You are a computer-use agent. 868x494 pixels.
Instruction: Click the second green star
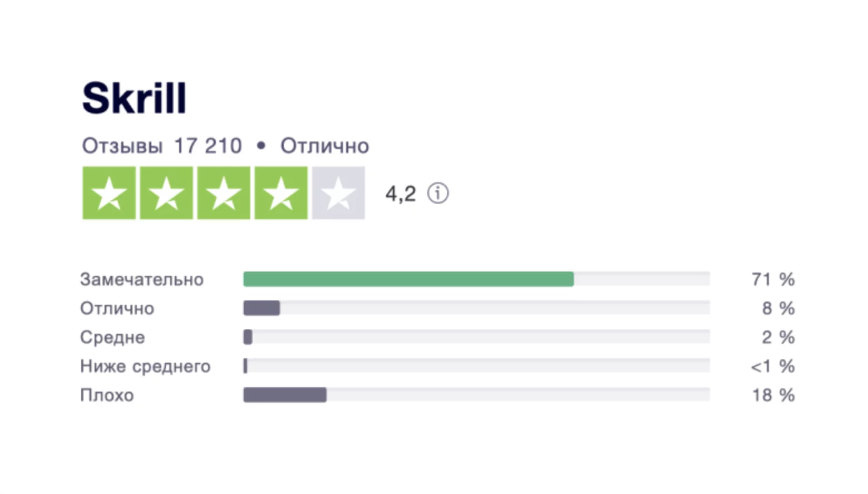coord(166,192)
